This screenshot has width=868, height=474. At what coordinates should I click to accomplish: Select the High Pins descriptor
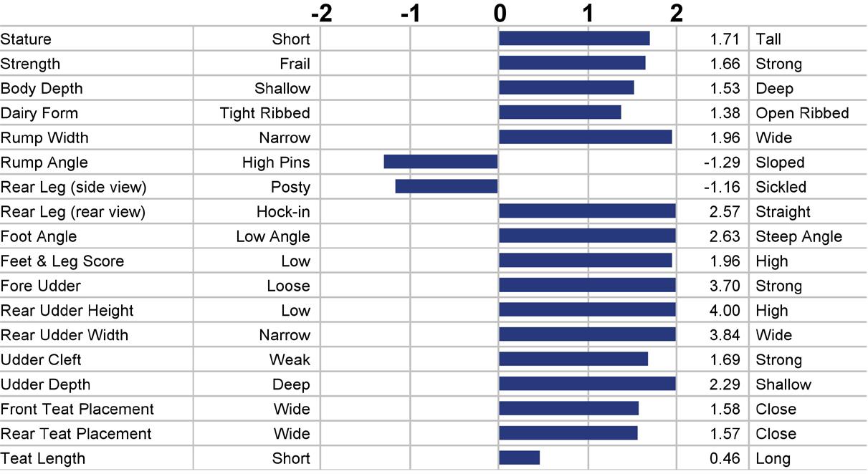click(x=276, y=163)
